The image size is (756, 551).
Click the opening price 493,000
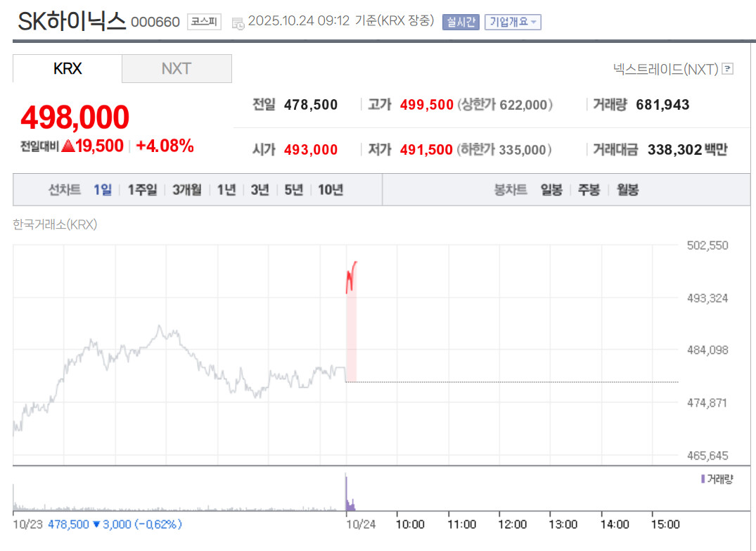311,150
